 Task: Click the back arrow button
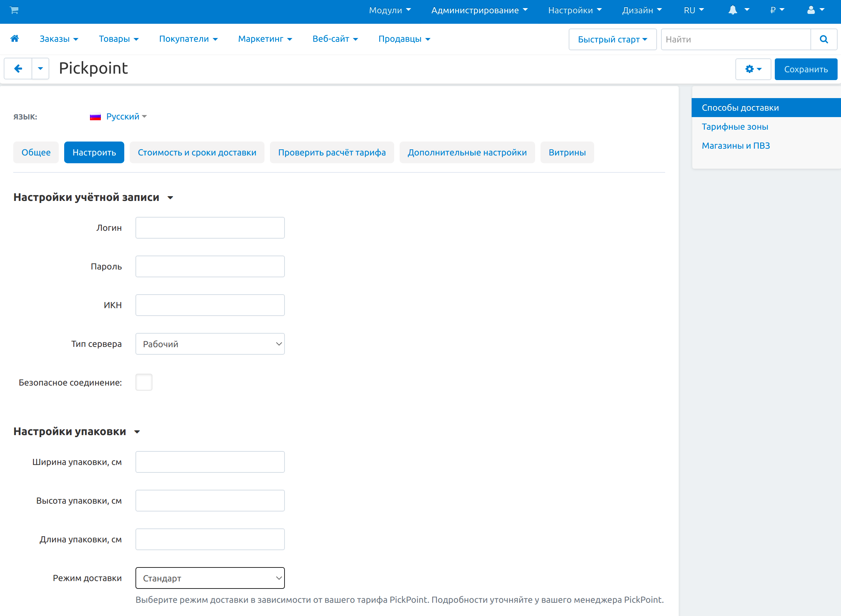tap(18, 69)
